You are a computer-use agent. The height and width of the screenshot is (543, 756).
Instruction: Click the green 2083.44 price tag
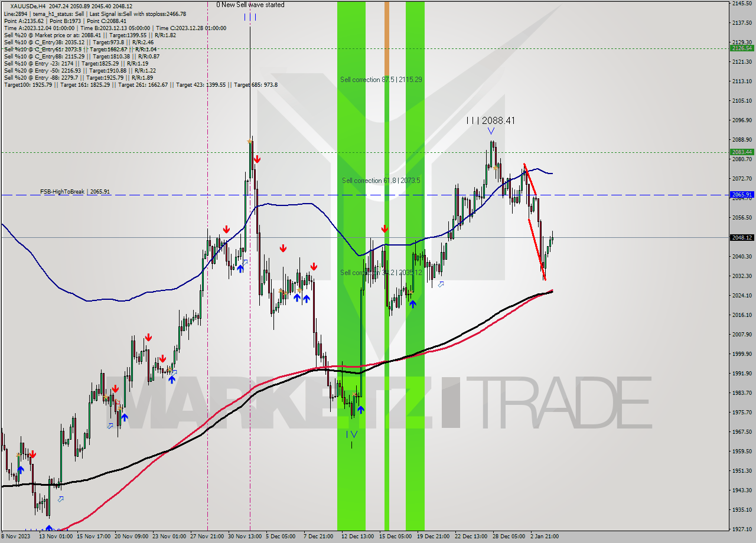click(x=742, y=152)
